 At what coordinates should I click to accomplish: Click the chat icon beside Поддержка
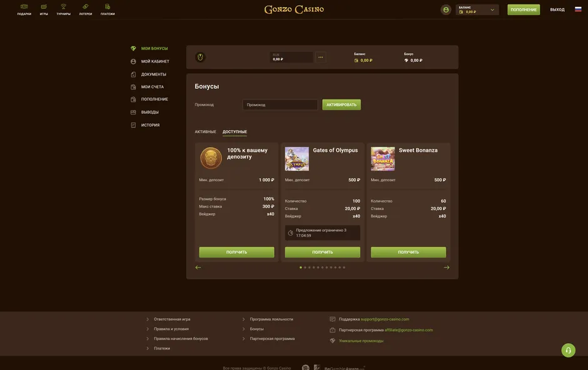point(332,319)
